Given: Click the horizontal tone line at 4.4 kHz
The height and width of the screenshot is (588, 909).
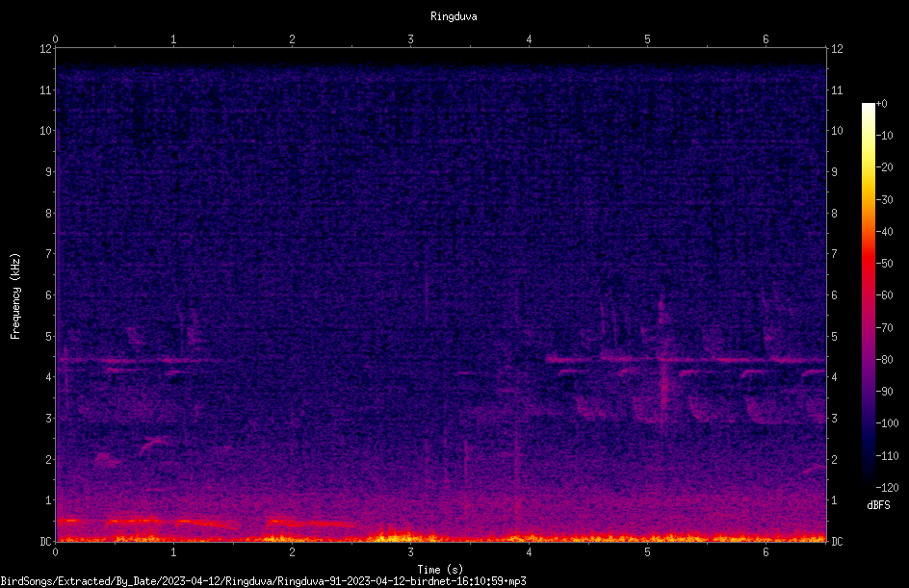Looking at the screenshot, I should click(x=686, y=360).
